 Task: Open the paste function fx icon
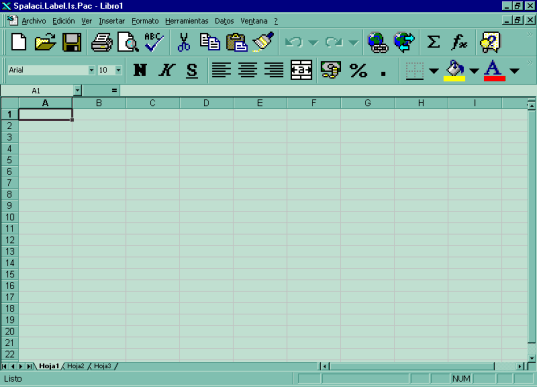459,42
